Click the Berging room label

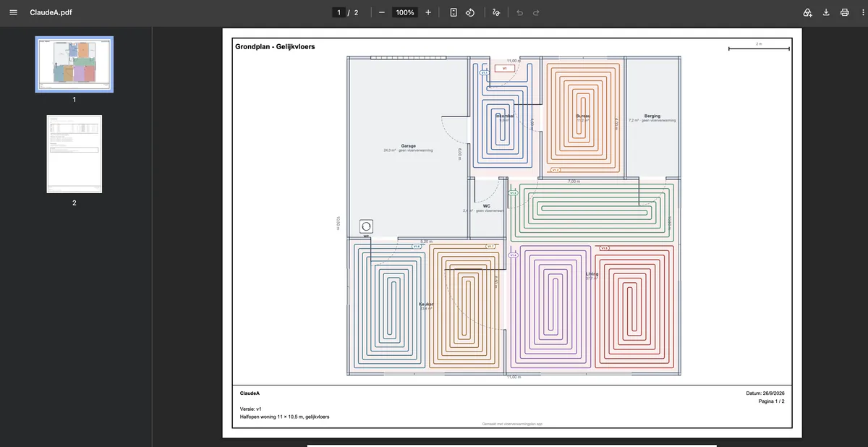(652, 116)
